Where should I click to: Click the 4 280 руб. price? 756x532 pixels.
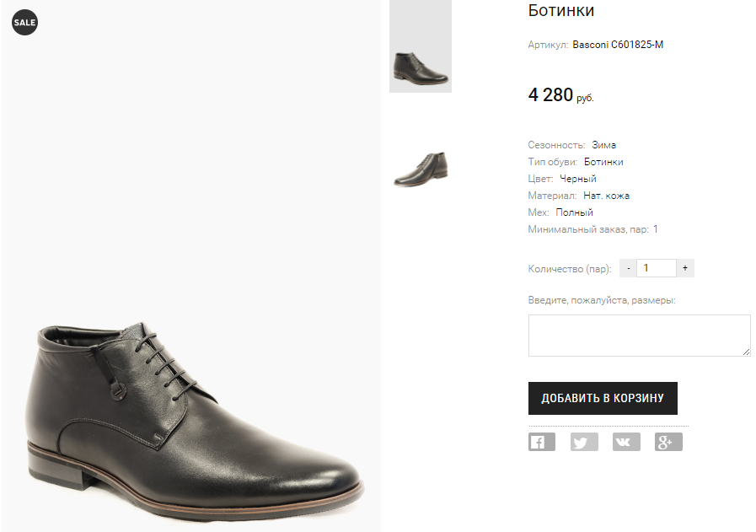[560, 95]
